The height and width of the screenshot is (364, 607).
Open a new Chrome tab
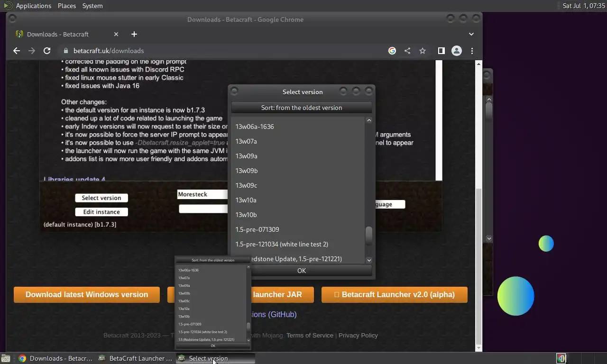(134, 34)
